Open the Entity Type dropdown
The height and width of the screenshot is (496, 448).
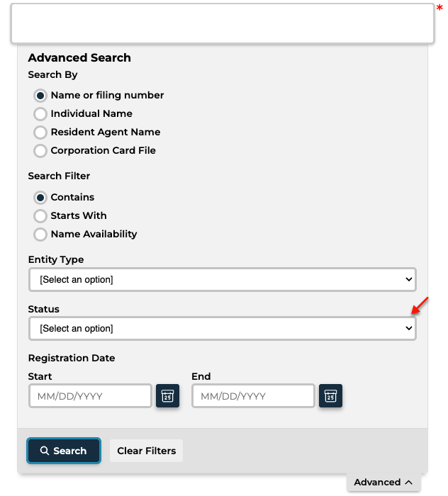point(222,279)
